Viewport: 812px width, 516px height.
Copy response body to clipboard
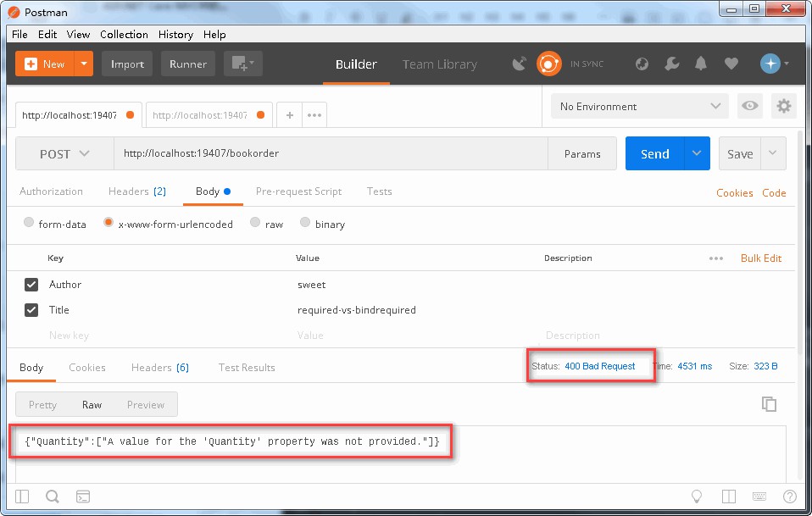(769, 404)
